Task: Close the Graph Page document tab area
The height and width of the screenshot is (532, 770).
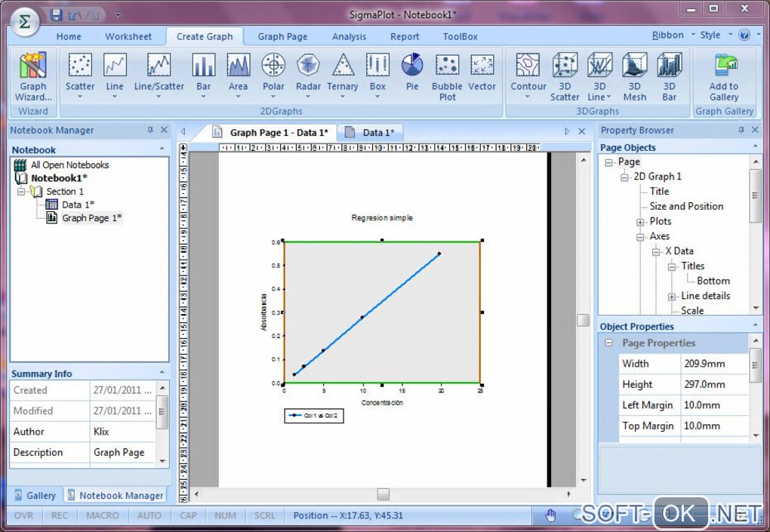Action: (x=582, y=131)
